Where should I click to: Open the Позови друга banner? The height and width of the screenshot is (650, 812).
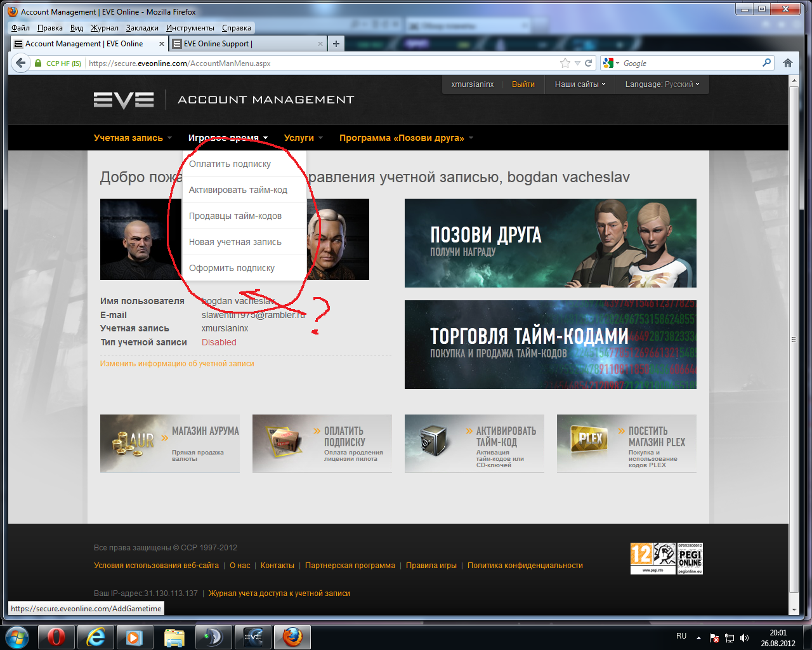click(x=551, y=243)
